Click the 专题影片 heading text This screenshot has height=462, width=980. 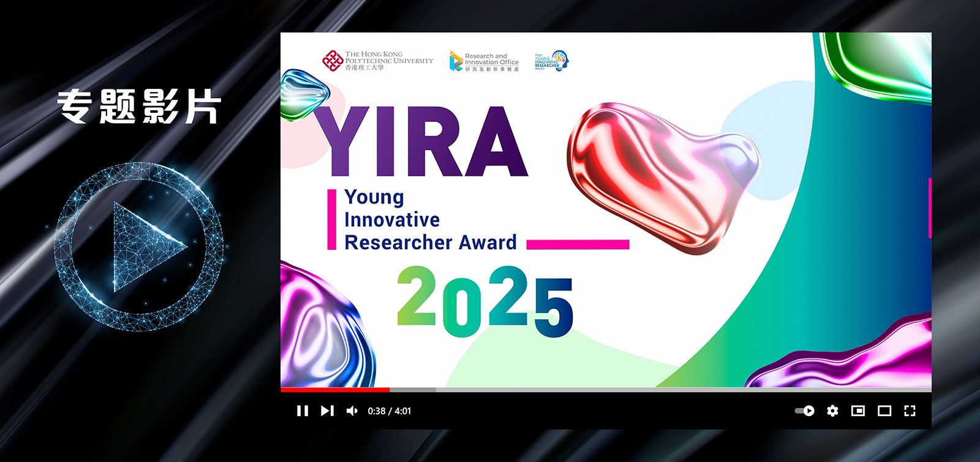[x=139, y=107]
